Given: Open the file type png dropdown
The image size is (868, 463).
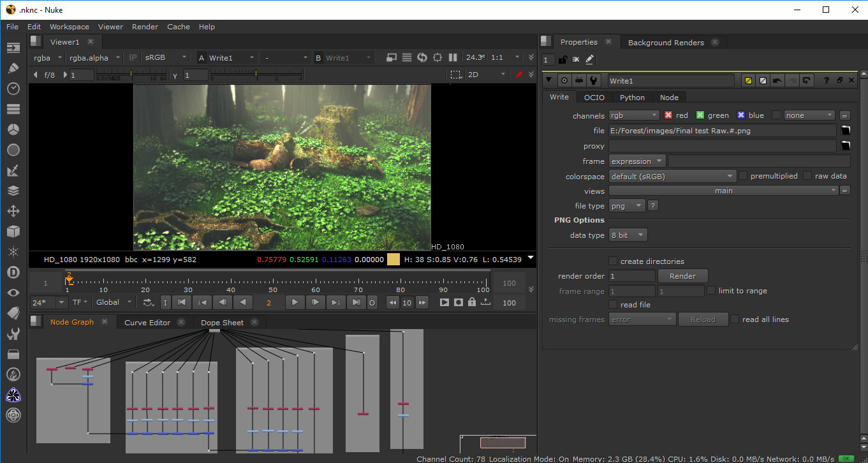Looking at the screenshot, I should (627, 206).
